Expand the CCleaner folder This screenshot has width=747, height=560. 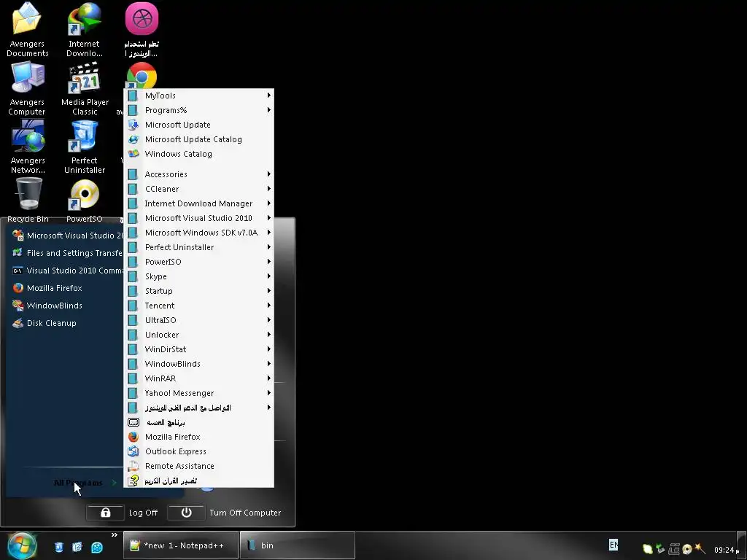pos(198,189)
